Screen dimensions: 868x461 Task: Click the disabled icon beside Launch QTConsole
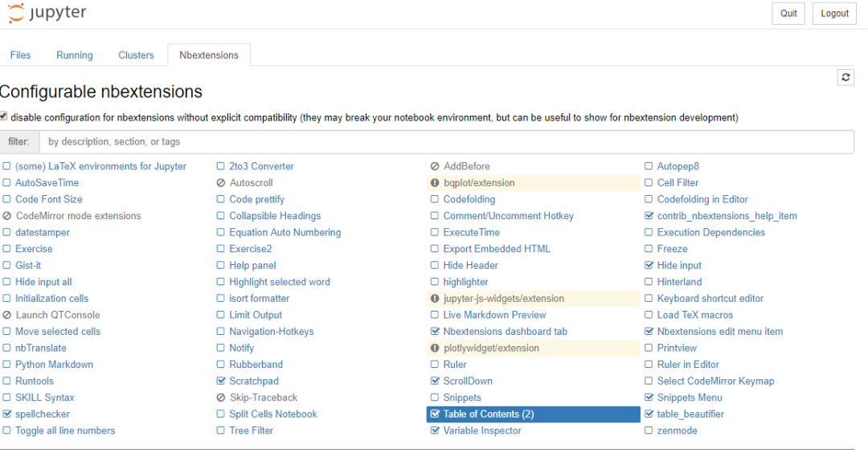pos(6,315)
